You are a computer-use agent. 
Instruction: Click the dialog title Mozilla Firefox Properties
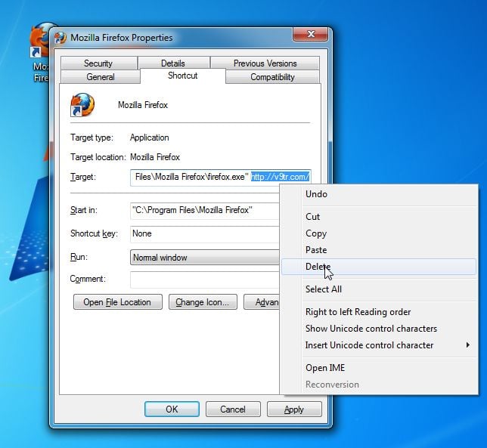[122, 38]
